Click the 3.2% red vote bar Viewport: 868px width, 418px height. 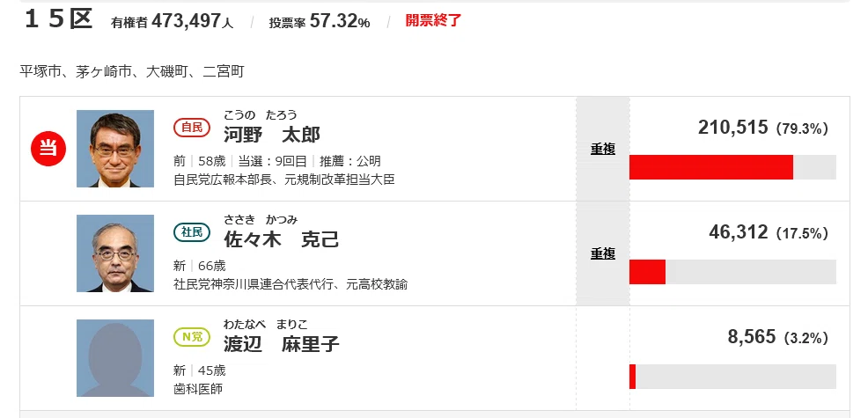633,377
